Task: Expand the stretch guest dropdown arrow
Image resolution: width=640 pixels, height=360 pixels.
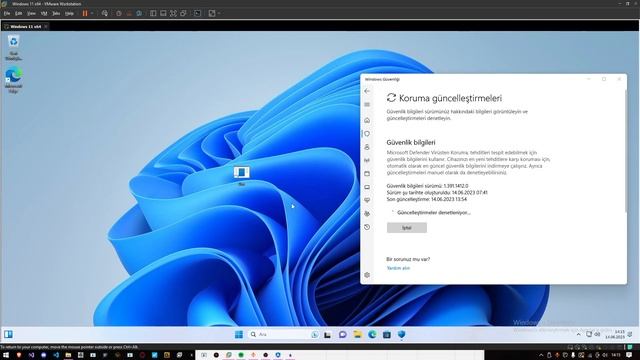Action: 219,13
